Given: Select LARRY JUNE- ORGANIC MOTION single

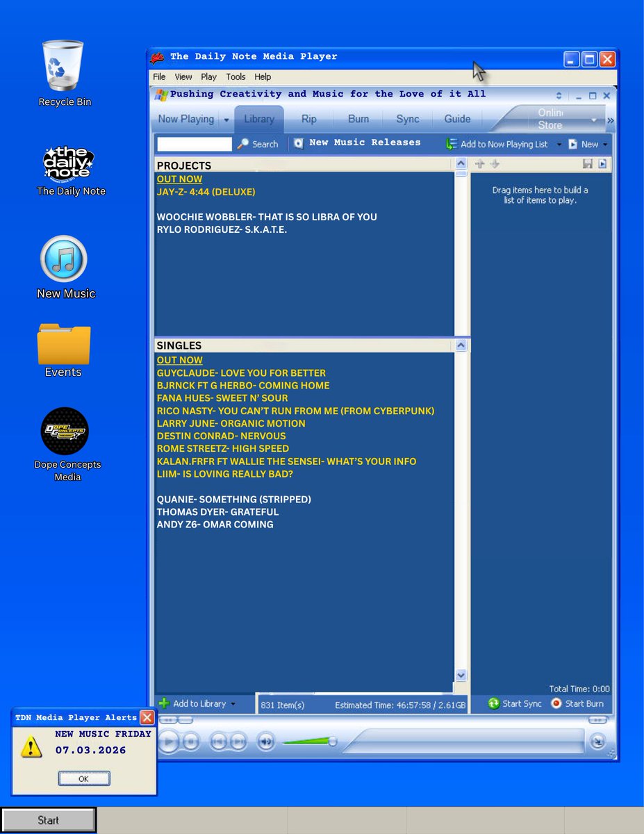Looking at the screenshot, I should [231, 423].
